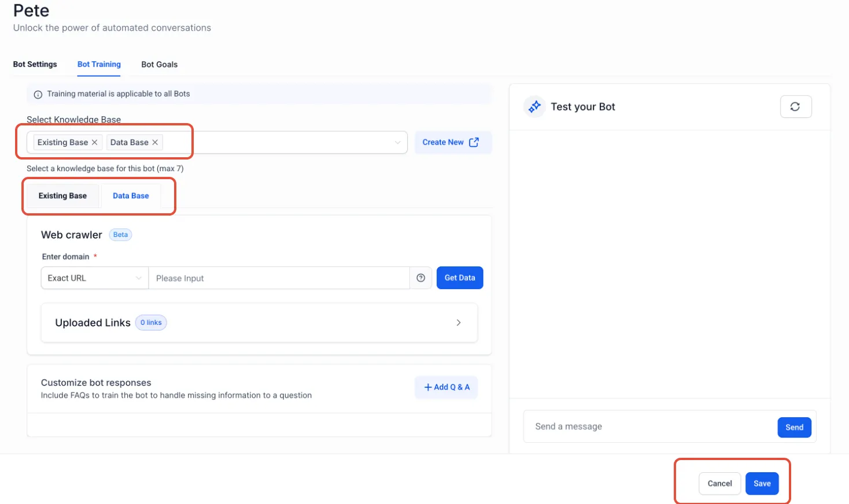This screenshot has height=504, width=849.
Task: Click the help icon next to domain input
Action: coord(421,278)
